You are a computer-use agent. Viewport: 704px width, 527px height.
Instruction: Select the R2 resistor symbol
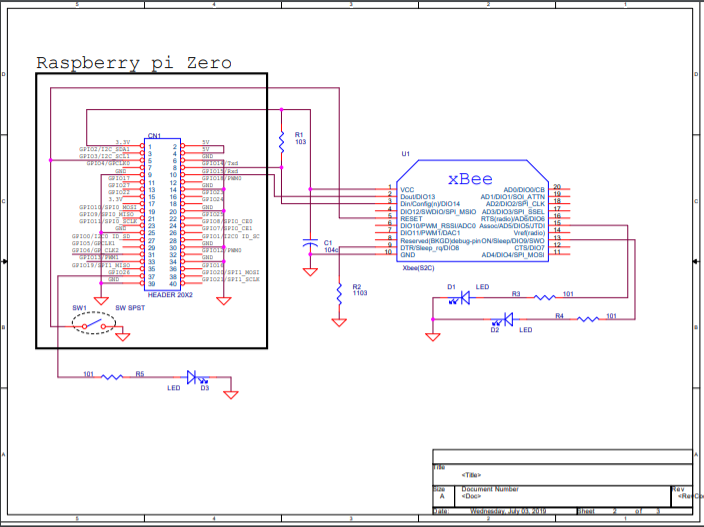tap(339, 294)
